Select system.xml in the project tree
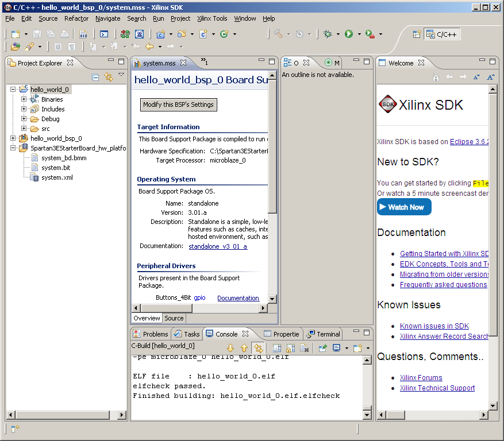 (57, 177)
